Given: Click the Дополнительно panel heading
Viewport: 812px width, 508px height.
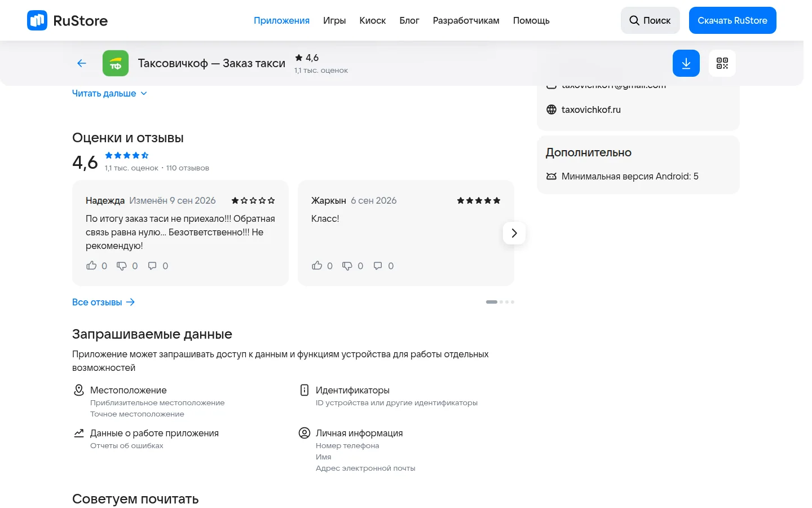Looking at the screenshot, I should [x=589, y=152].
